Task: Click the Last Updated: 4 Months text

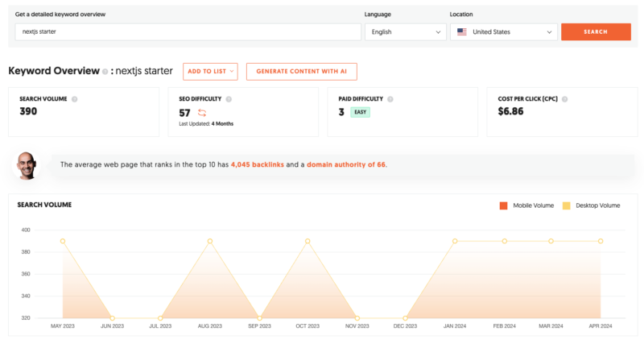Action: click(x=206, y=124)
